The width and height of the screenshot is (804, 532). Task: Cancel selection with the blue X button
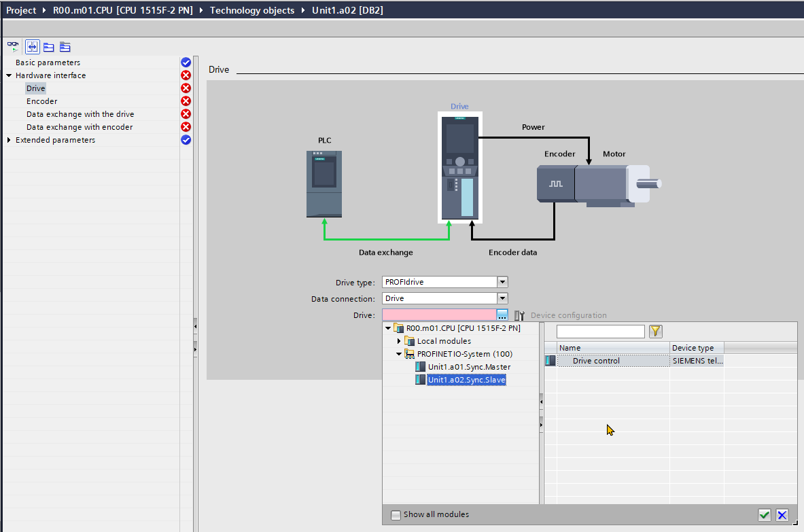pyautogui.click(x=782, y=515)
